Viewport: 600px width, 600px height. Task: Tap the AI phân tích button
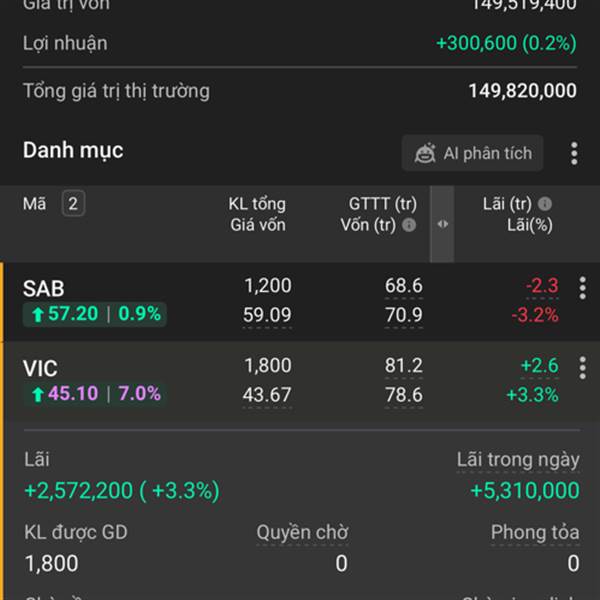pos(473,153)
